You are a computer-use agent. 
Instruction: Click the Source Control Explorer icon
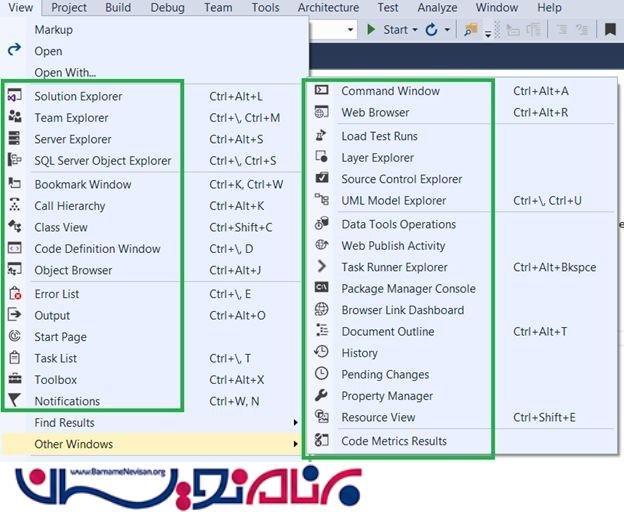pyautogui.click(x=322, y=177)
